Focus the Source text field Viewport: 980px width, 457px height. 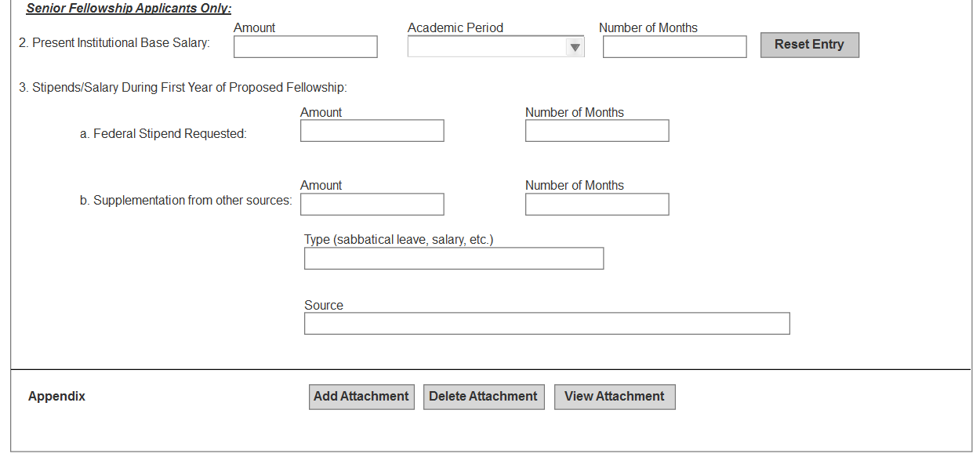pos(546,324)
